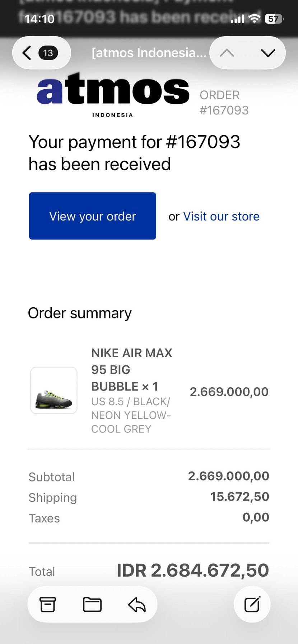The width and height of the screenshot is (298, 644).
Task: Tap the 14:10 clock in status bar
Action: (x=39, y=19)
